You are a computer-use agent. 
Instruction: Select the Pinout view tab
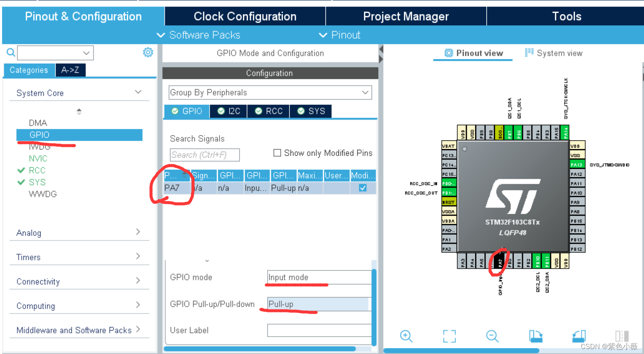473,53
